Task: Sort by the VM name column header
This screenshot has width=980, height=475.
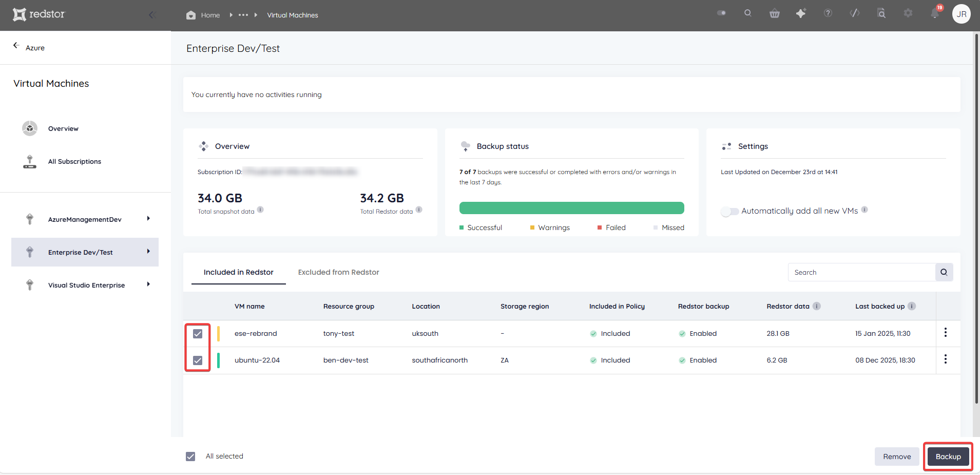Action: [249, 307]
